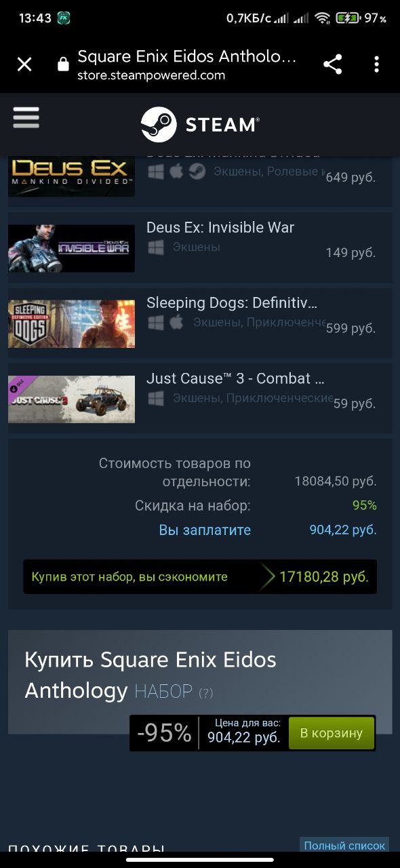Open the Steam hamburger menu

(x=26, y=119)
